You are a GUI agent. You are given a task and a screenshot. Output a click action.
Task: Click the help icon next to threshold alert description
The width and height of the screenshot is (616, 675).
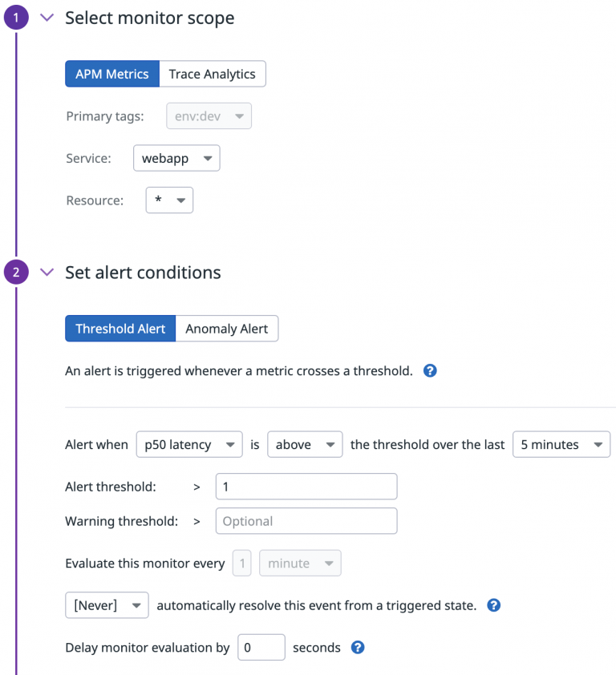[x=430, y=370]
